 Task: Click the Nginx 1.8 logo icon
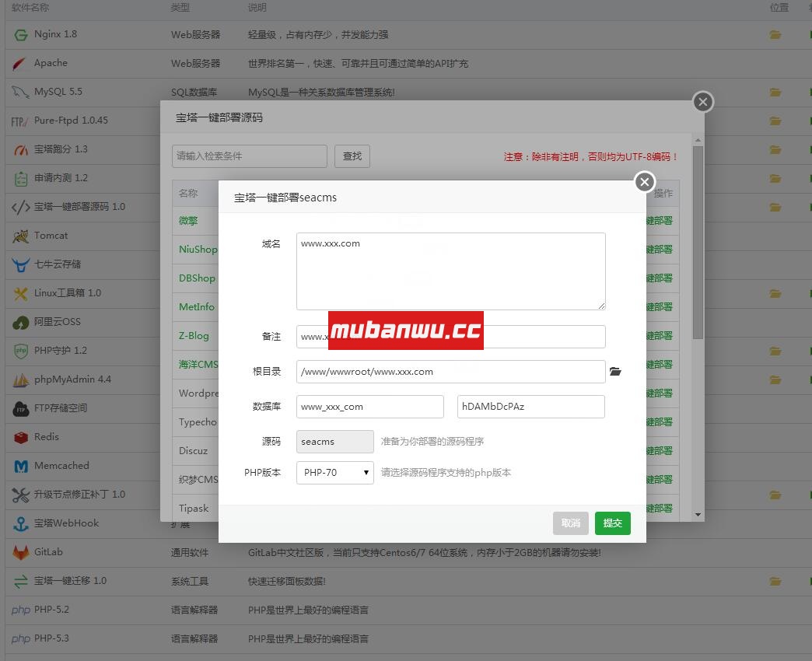coord(21,35)
